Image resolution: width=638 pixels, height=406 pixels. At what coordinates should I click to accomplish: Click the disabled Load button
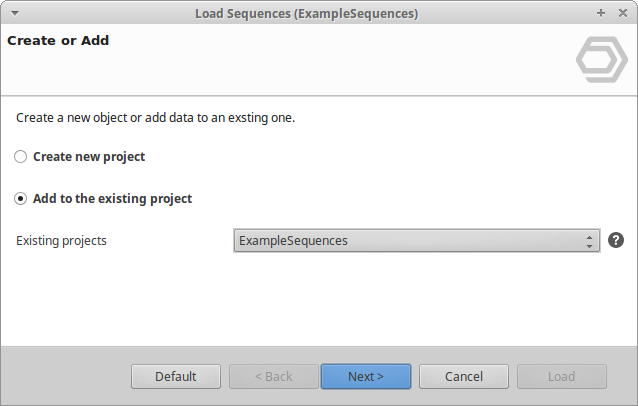[561, 376]
